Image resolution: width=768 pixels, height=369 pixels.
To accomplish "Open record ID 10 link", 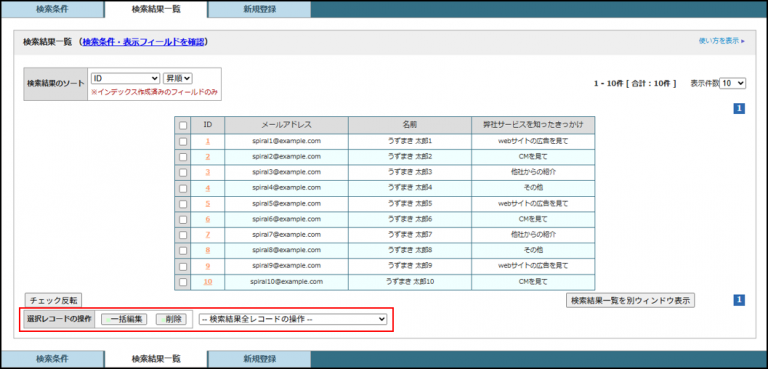I will tap(208, 282).
